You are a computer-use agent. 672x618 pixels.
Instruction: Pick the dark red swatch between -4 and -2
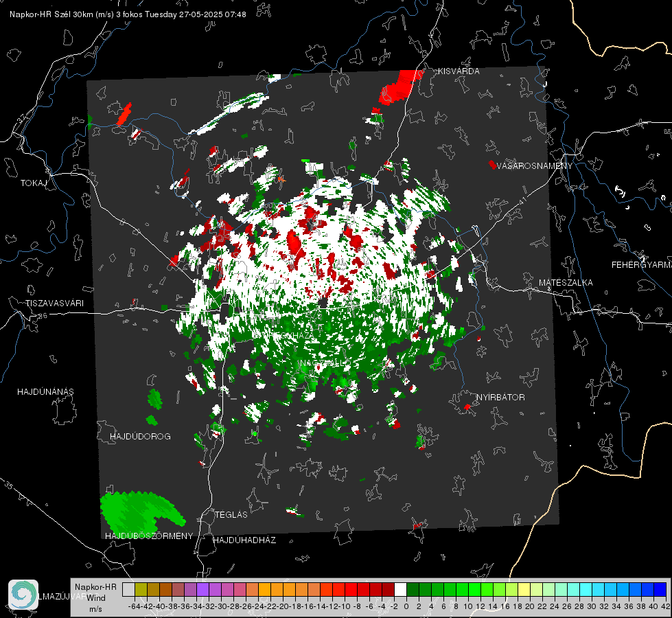tap(388, 589)
